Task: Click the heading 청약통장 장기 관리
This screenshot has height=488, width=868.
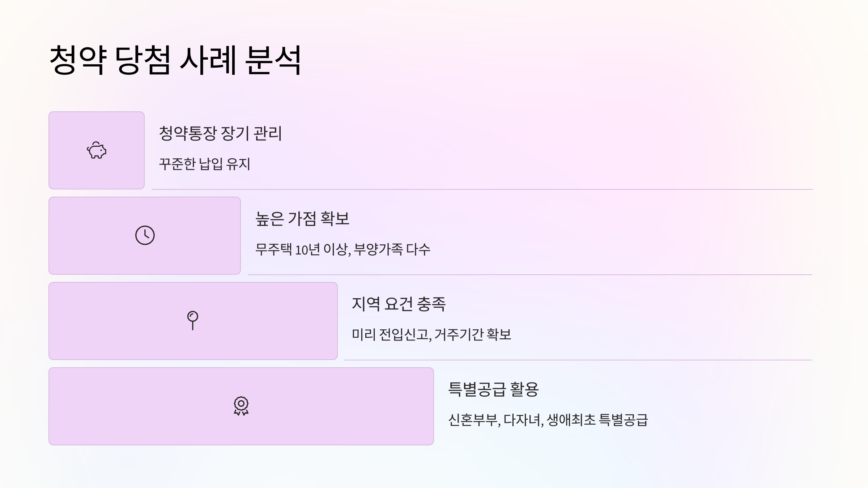Action: 220,133
